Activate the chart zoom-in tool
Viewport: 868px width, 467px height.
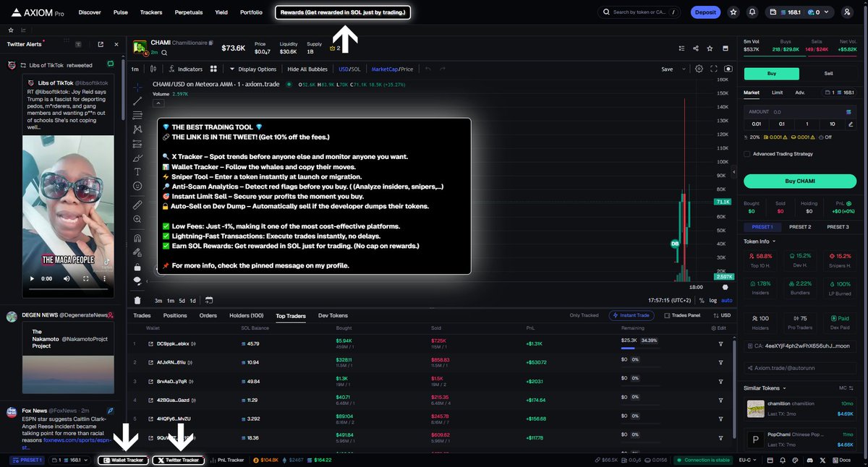[x=137, y=220]
